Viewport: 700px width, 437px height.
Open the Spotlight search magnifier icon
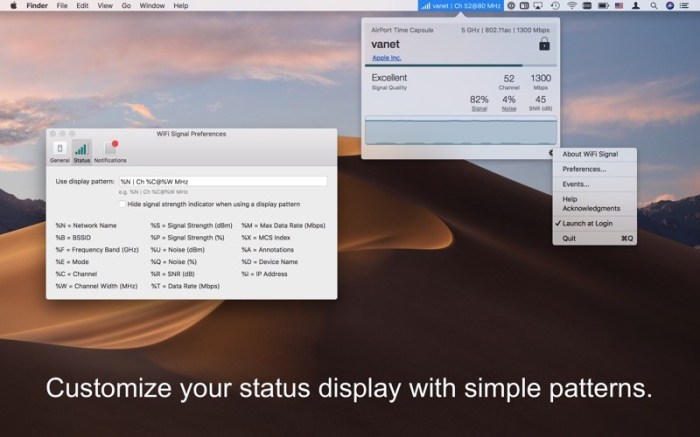[653, 6]
